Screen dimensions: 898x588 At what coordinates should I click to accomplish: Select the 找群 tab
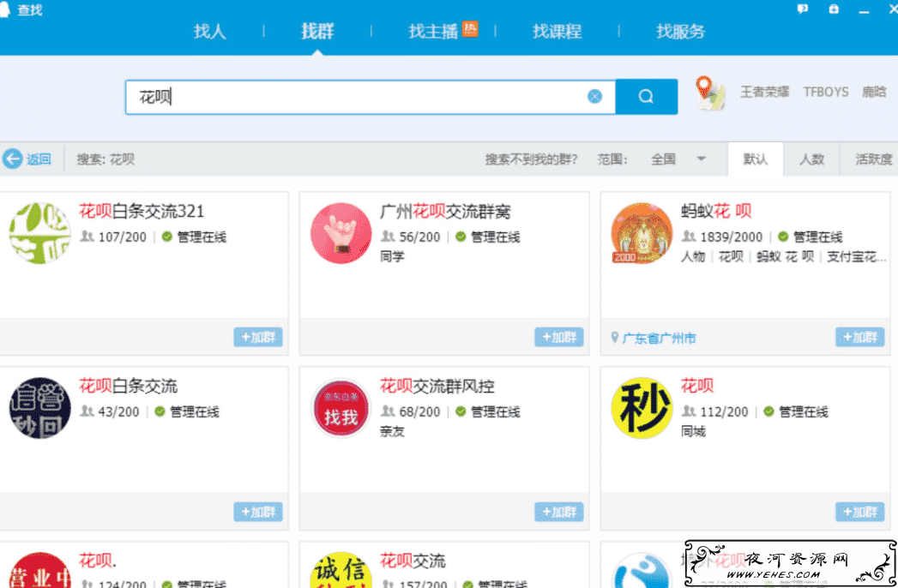tap(317, 31)
